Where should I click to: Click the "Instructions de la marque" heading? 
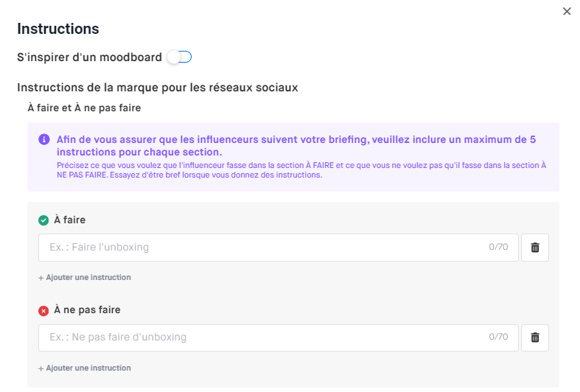(157, 88)
